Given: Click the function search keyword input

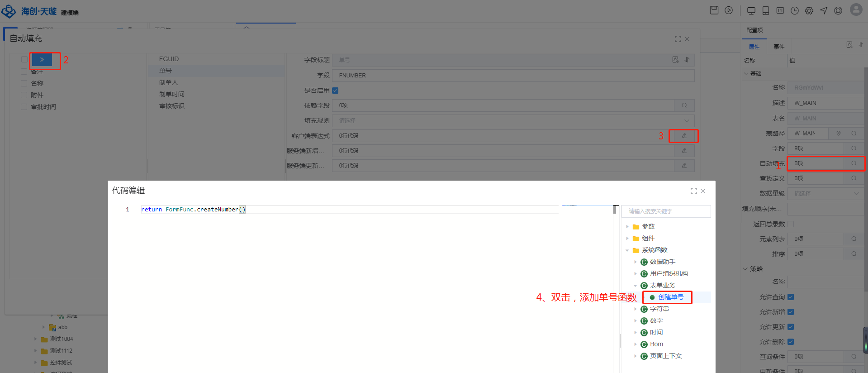Looking at the screenshot, I should pos(666,211).
